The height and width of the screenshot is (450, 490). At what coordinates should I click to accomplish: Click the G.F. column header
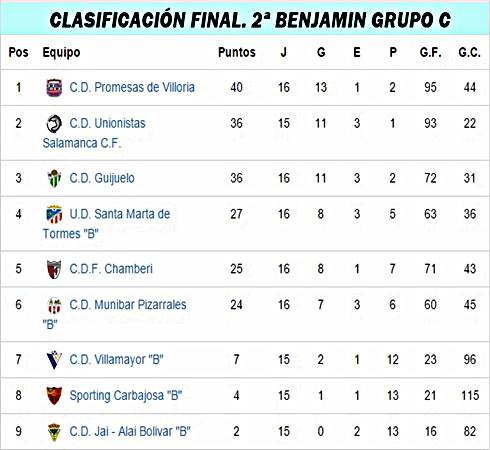[430, 52]
